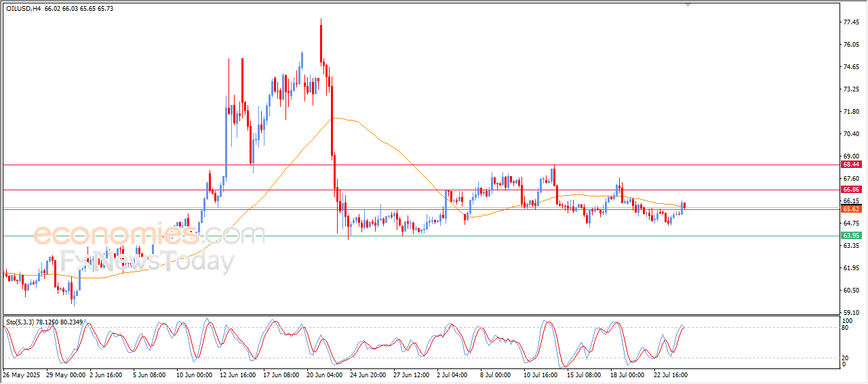Click the 71.80 price scale value
This screenshot has width=868, height=384.
click(x=852, y=112)
